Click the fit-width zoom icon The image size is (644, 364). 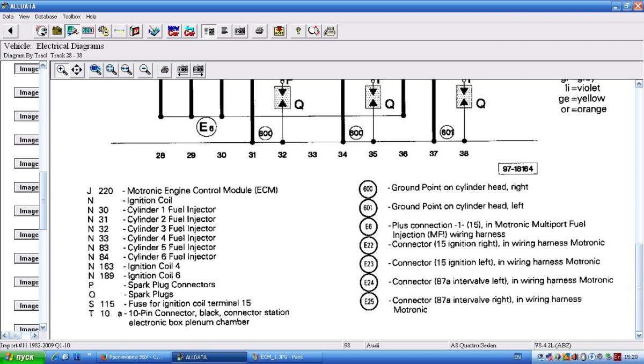(127, 70)
